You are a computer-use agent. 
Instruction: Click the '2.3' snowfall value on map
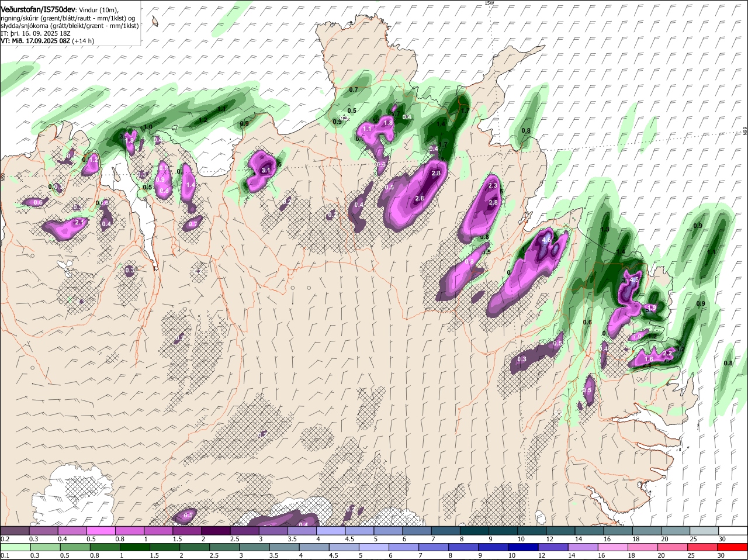pos(492,186)
